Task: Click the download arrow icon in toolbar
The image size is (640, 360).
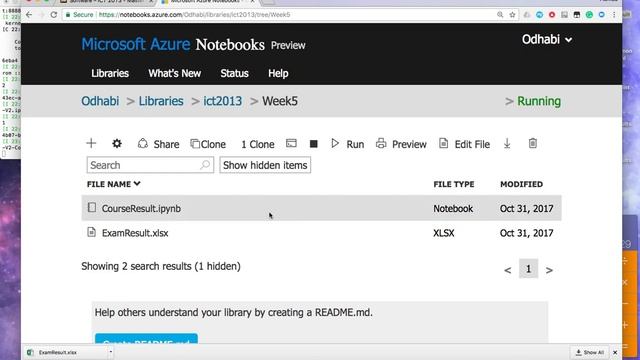Action: (x=507, y=143)
